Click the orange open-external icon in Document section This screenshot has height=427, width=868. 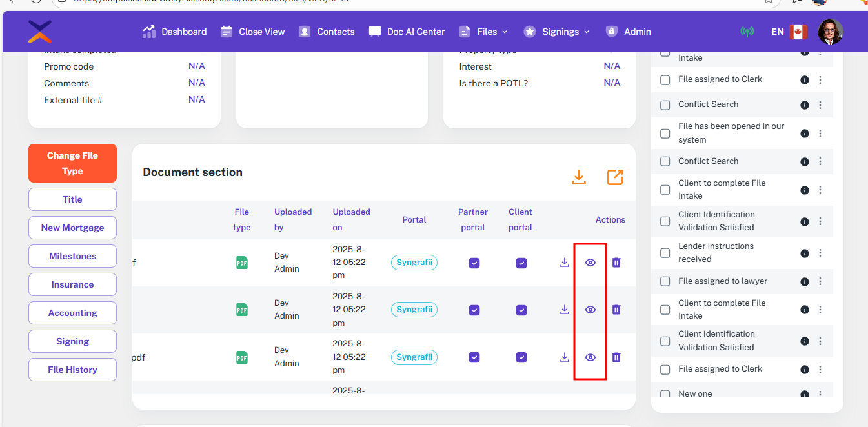[615, 177]
